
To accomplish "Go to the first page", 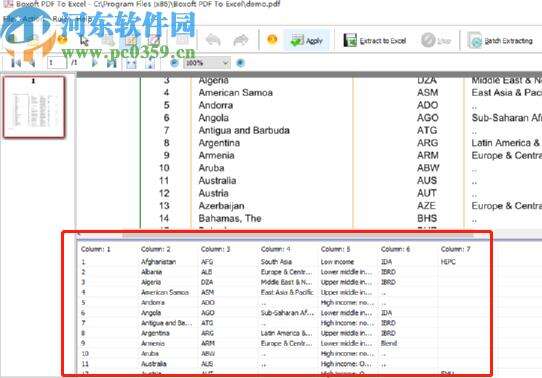I will coord(16,63).
